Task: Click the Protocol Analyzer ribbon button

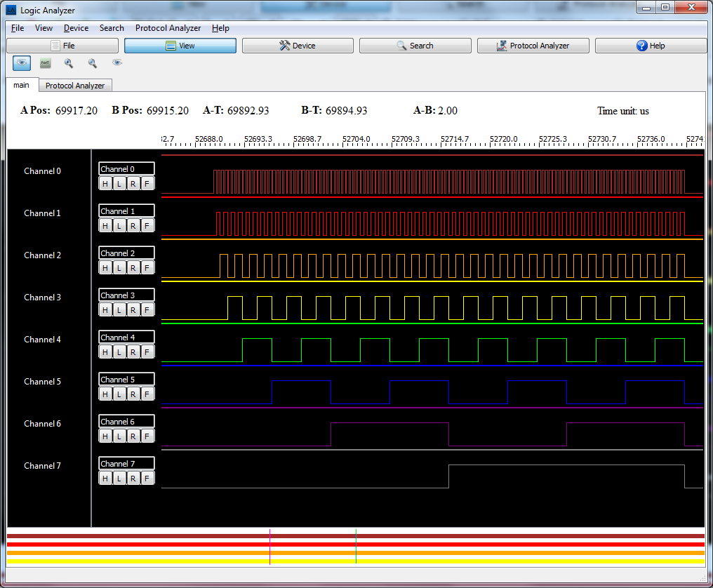Action: (x=533, y=46)
